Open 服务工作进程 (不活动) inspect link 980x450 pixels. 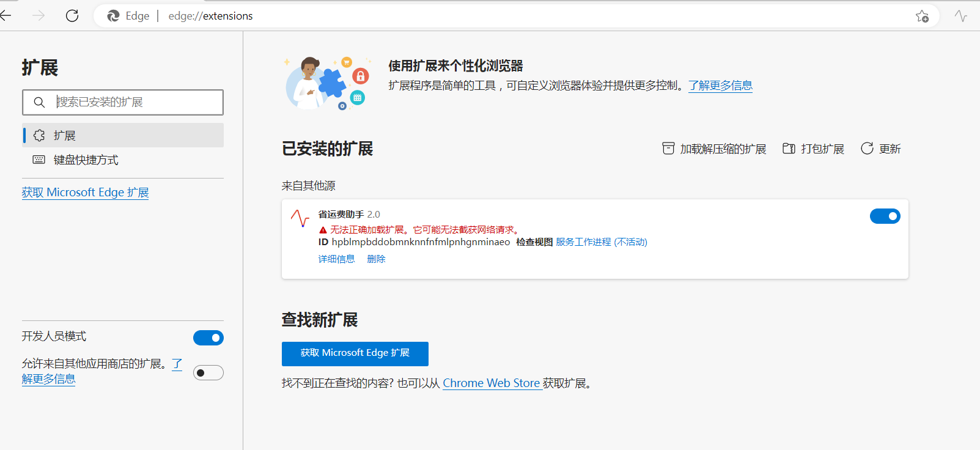[x=602, y=242]
